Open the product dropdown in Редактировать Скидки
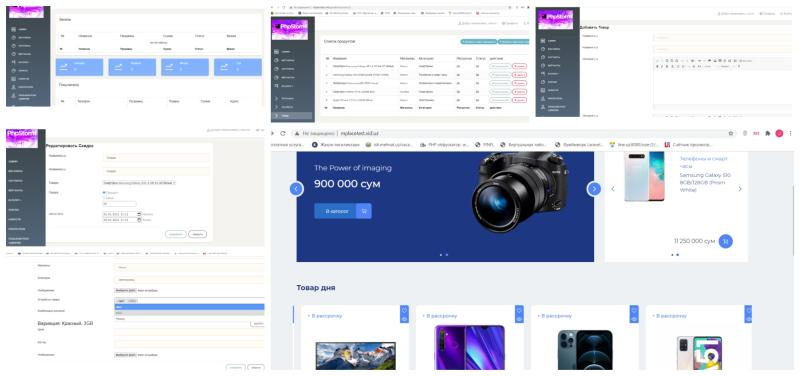Image resolution: width=800 pixels, height=376 pixels. click(139, 182)
